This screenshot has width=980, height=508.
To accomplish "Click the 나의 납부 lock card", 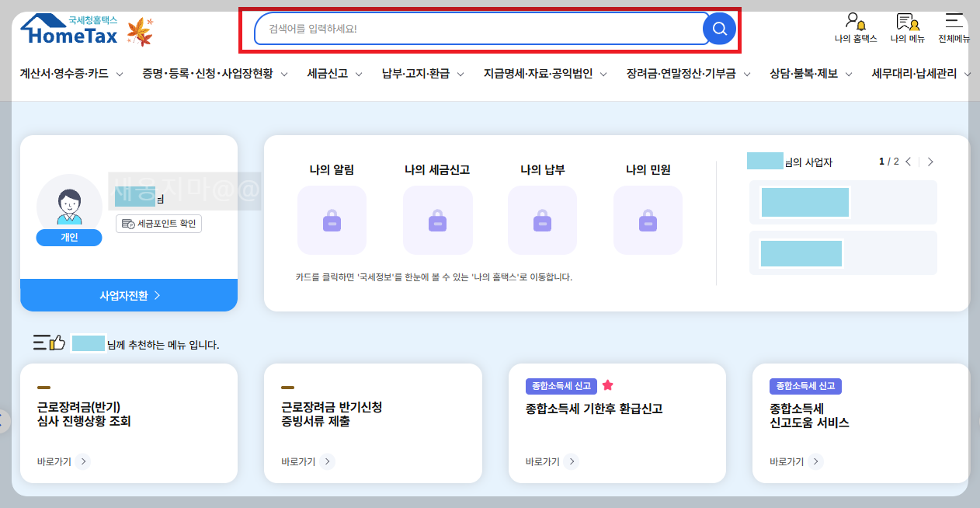I will pyautogui.click(x=542, y=221).
